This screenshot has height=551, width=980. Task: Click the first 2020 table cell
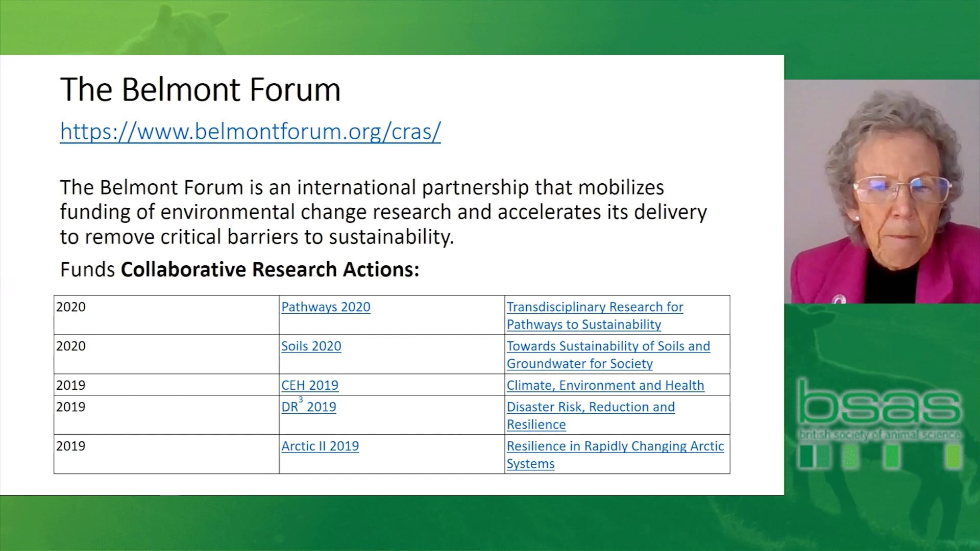click(71, 307)
